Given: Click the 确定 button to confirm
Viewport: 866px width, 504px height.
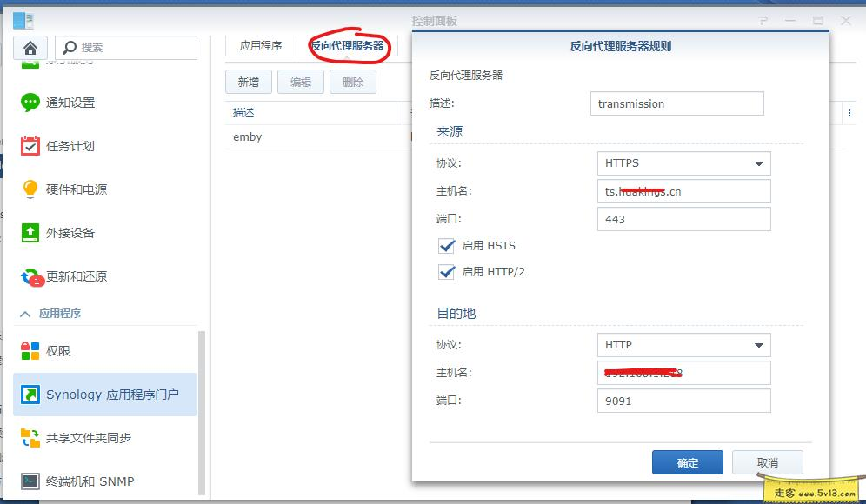Looking at the screenshot, I should pos(686,462).
